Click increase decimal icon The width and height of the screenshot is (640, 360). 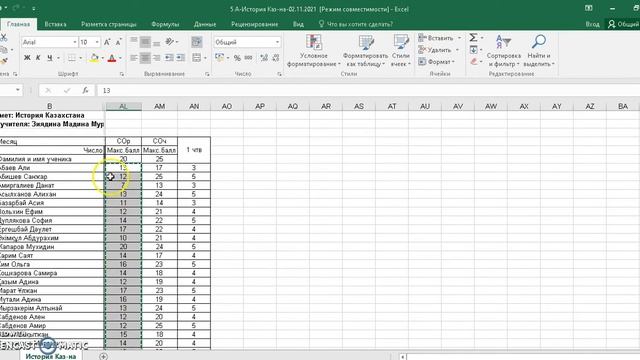264,58
